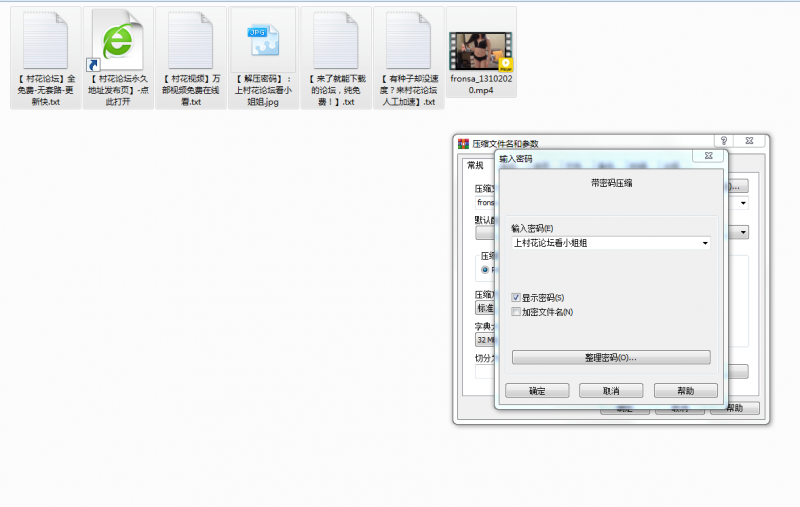Enable the 加密文件名(N) checkbox
The image size is (800, 507).
coord(516,312)
